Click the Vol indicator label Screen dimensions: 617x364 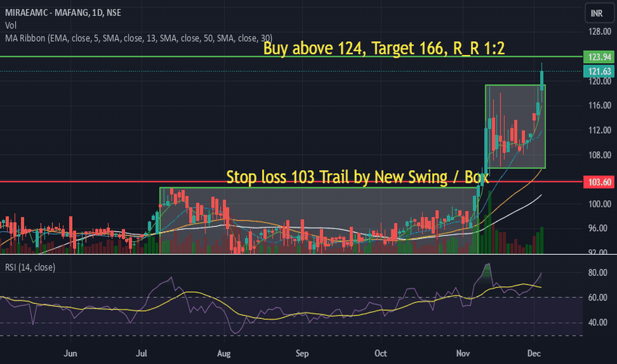coord(11,26)
